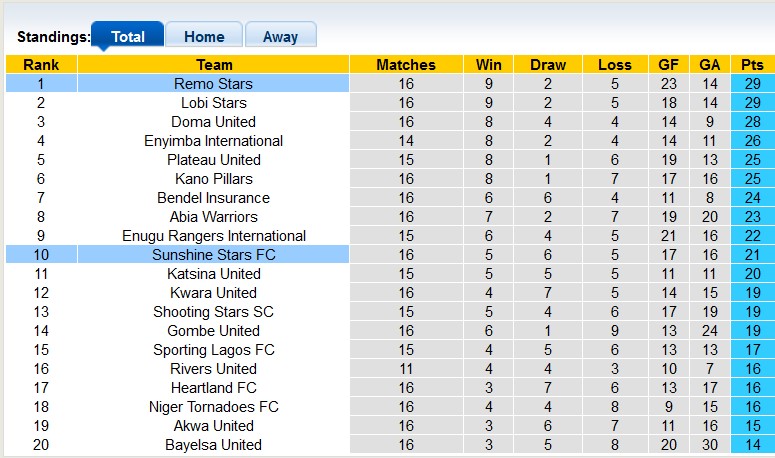Open Plateau United team link

coord(213,160)
